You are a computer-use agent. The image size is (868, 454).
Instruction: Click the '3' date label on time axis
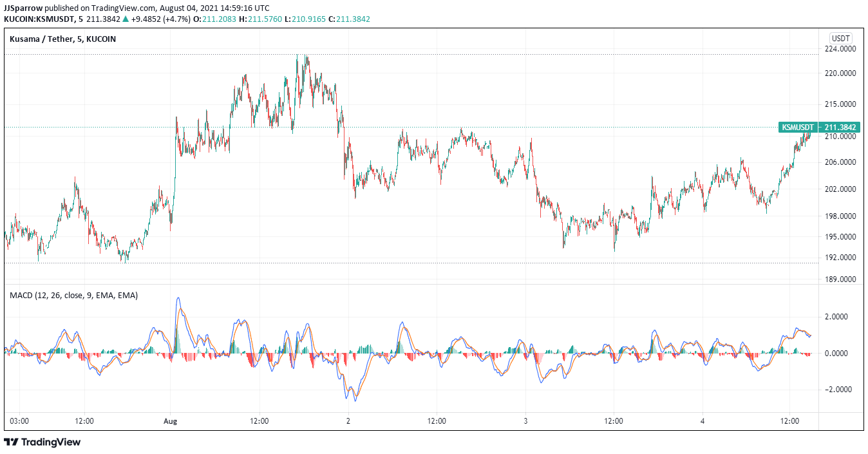pyautogui.click(x=525, y=421)
